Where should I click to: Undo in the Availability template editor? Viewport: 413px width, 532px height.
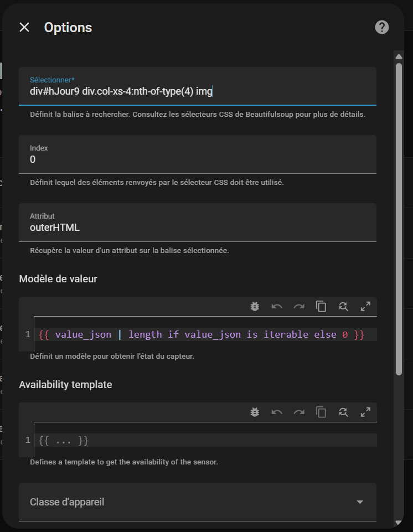tap(277, 412)
